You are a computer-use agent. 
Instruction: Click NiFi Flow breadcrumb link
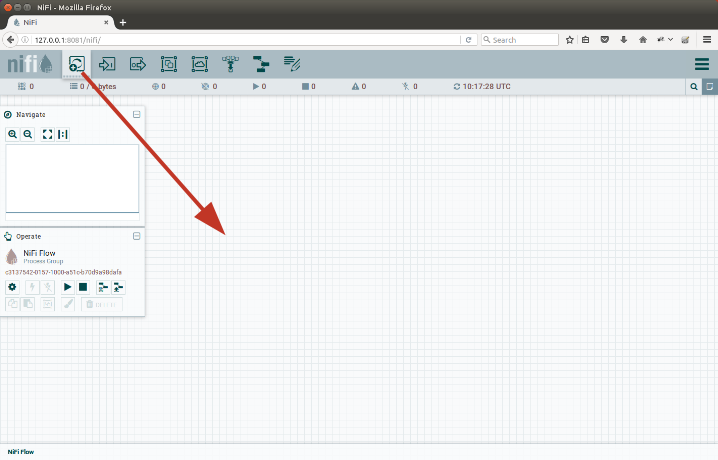pyautogui.click(x=20, y=452)
